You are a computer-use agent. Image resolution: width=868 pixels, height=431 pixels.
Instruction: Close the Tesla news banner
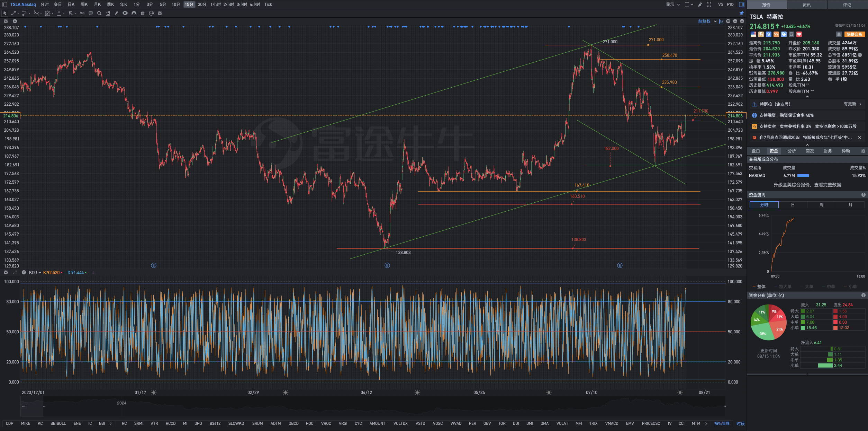859,138
